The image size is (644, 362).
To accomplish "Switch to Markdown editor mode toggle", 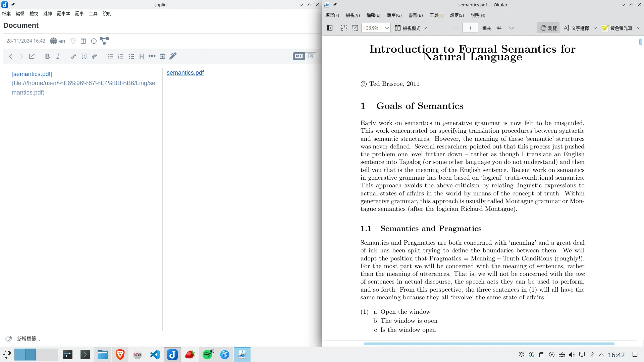I will [299, 56].
